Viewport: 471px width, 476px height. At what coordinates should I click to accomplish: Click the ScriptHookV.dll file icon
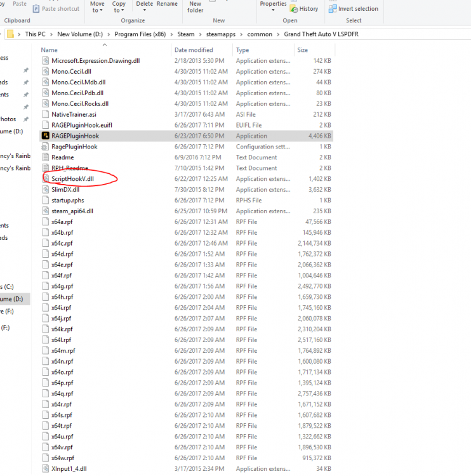[46, 179]
